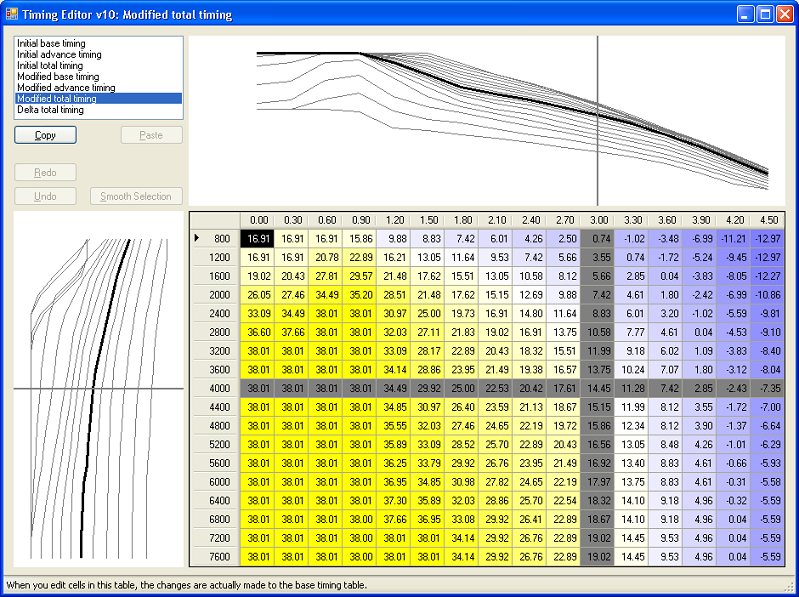The height and width of the screenshot is (597, 799).
Task: Select the 3.00 column header
Action: tap(600, 220)
